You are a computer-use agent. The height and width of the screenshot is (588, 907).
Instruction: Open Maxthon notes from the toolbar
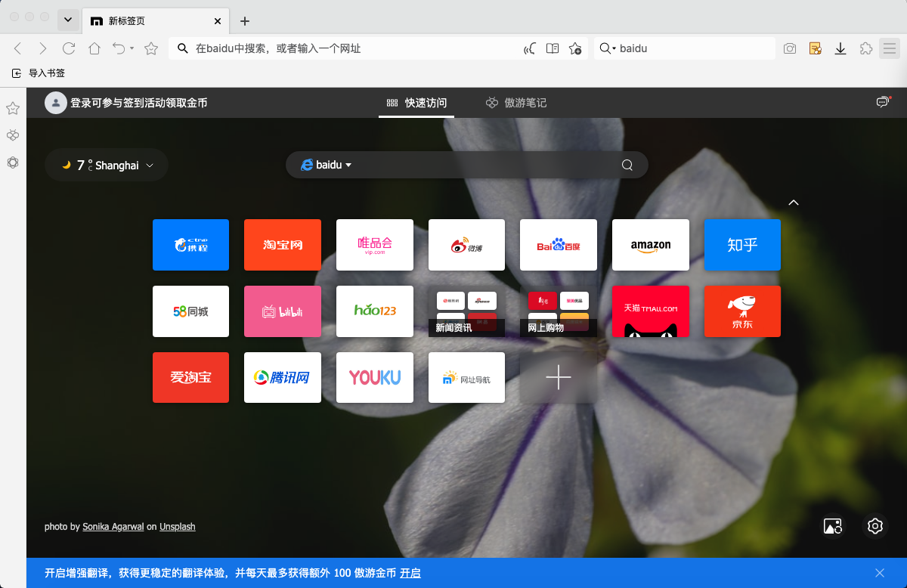pyautogui.click(x=815, y=48)
